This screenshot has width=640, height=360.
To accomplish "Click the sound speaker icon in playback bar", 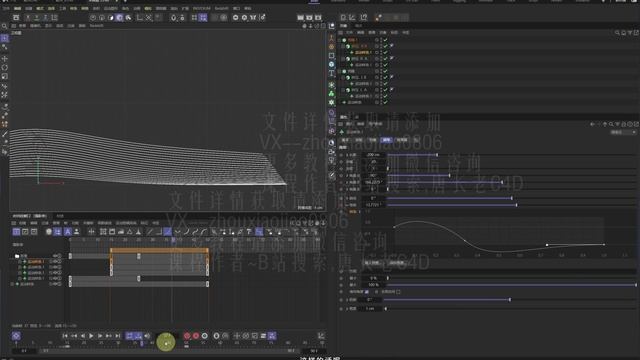I will pos(147,336).
